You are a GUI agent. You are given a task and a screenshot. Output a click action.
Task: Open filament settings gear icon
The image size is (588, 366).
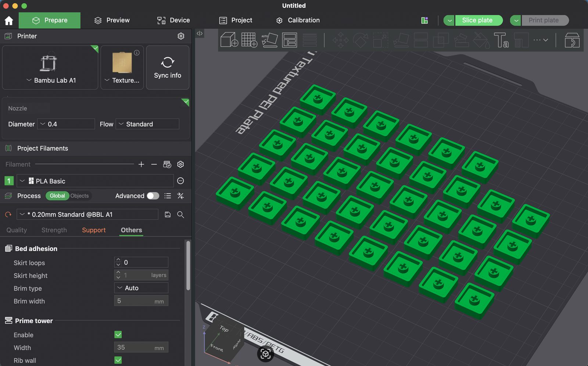[x=180, y=164]
